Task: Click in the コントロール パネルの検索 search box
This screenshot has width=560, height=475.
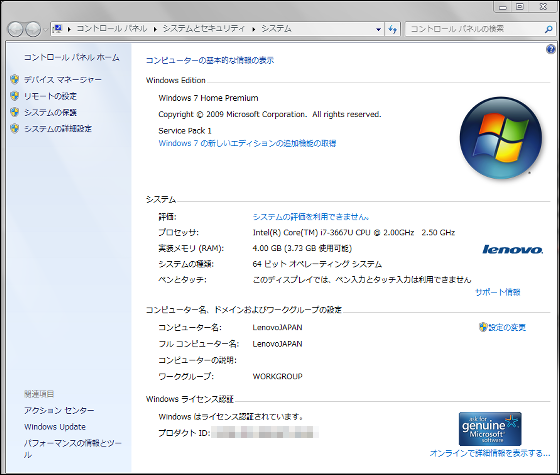Action: click(x=475, y=29)
